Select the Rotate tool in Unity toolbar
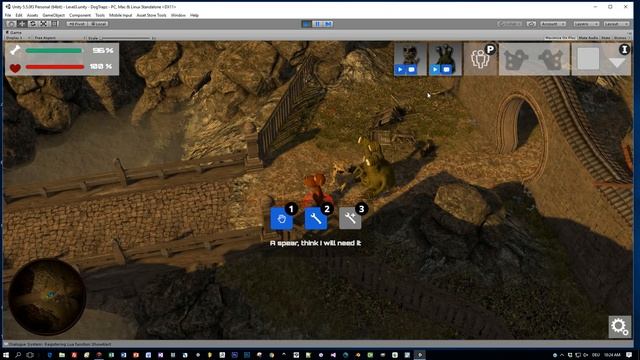 (x=33, y=24)
